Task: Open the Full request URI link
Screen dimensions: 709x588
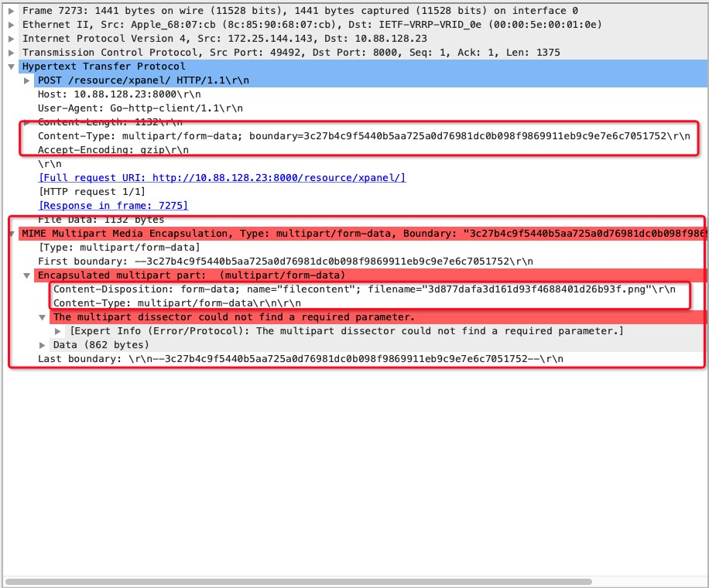Action: 221,177
